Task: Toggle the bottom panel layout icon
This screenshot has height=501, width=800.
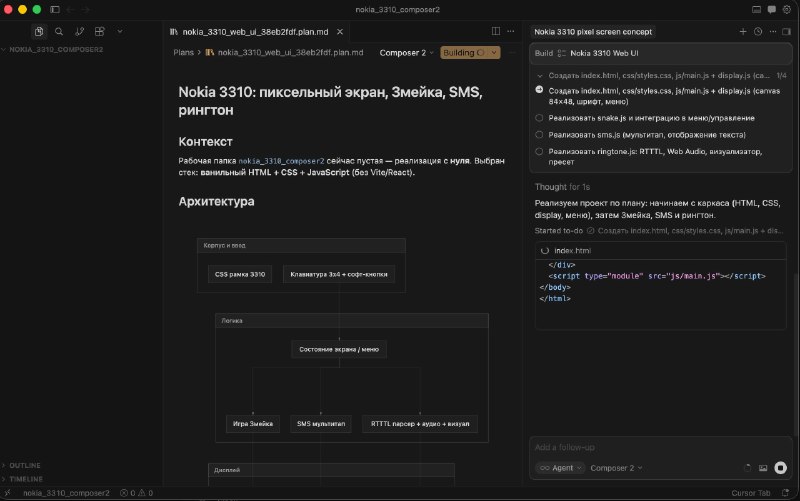Action: (x=757, y=10)
